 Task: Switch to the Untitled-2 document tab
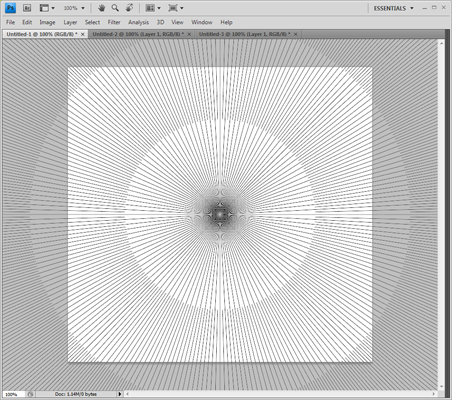(x=138, y=34)
